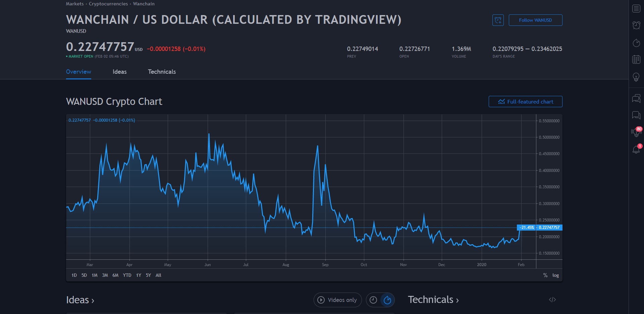Select the YTD chart range

[127, 275]
